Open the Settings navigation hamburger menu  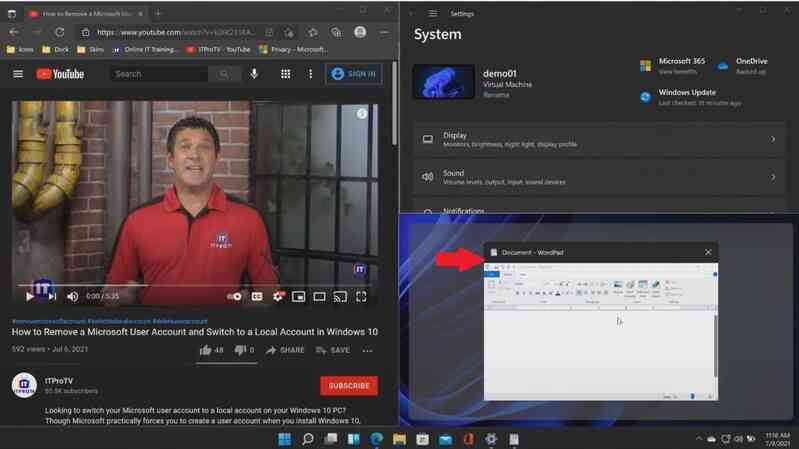click(433, 14)
